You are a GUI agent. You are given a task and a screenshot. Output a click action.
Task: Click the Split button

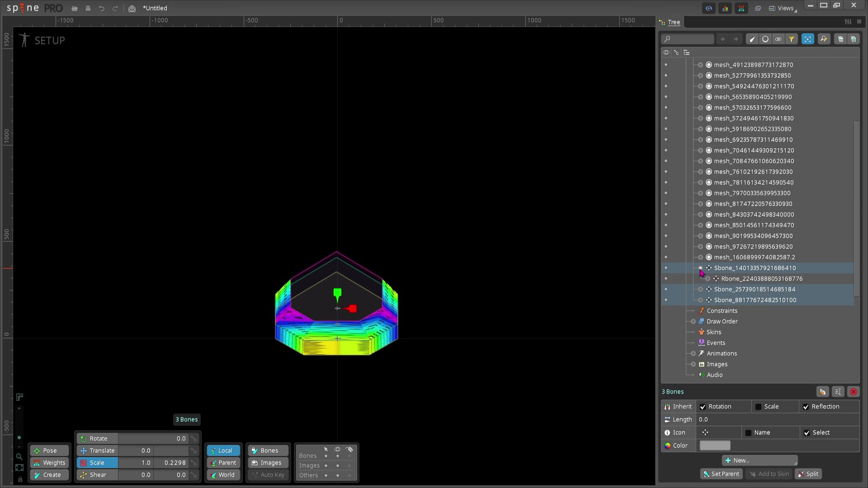(808, 474)
